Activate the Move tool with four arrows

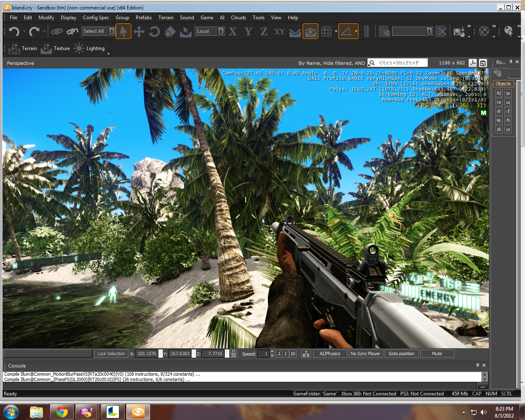coord(139,32)
